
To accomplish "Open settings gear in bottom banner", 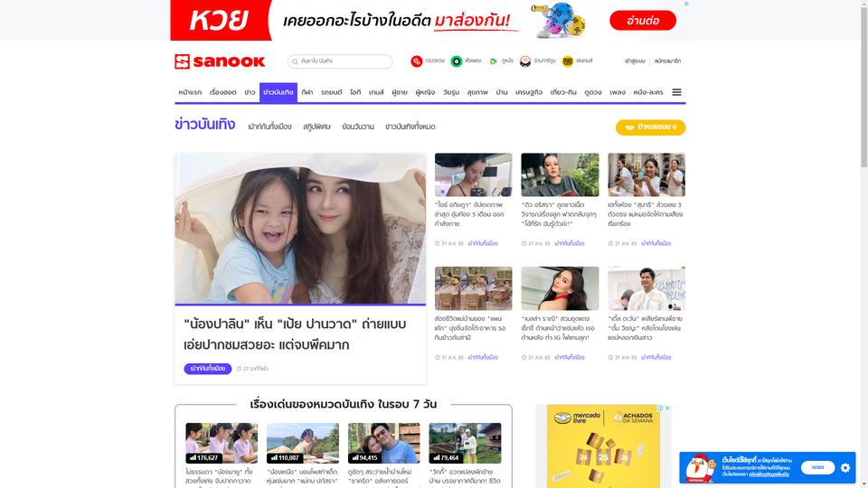I will coord(844,467).
